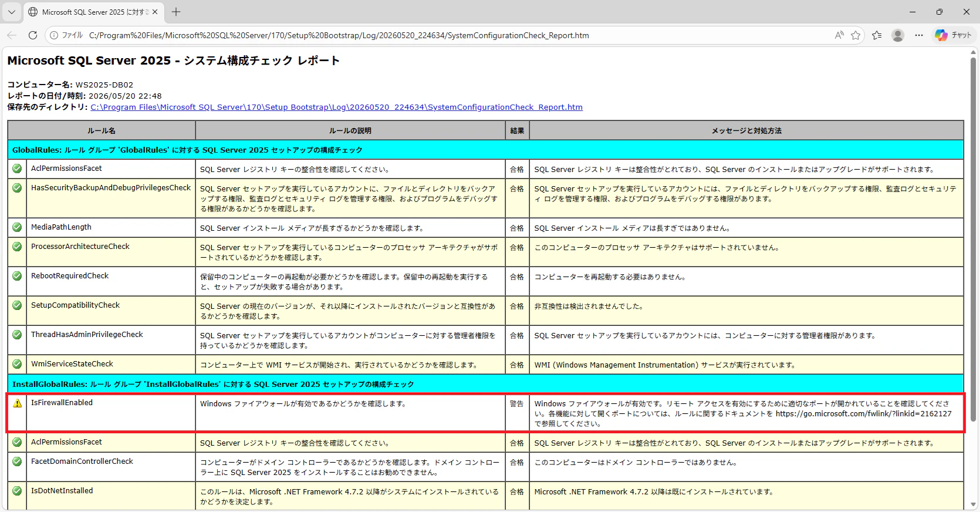The height and width of the screenshot is (512, 980).
Task: Click the rule name IsDotNetInstalled
Action: coord(62,491)
